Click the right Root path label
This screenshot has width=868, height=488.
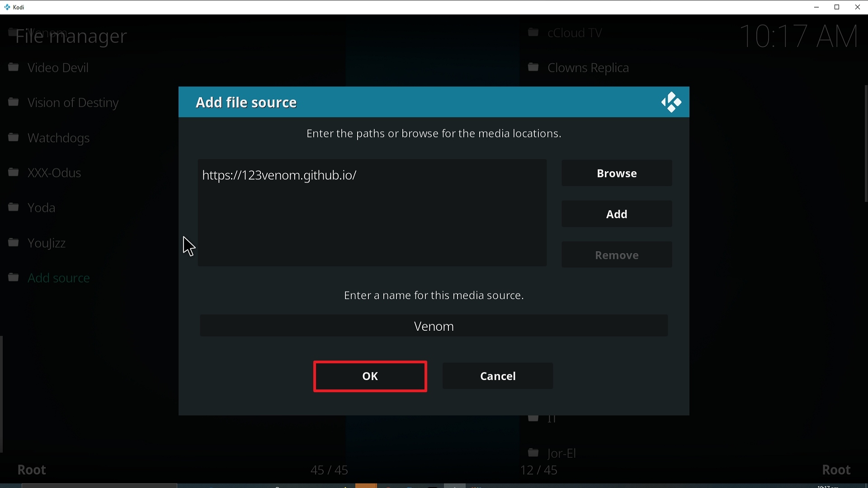coord(836,470)
